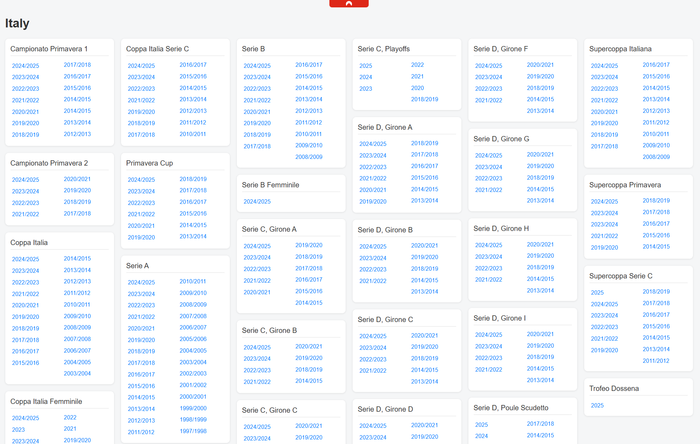Viewport: 700px width, 444px height.
Task: Open Campionato Primavera 1 season 2024/2025
Action: point(25,66)
